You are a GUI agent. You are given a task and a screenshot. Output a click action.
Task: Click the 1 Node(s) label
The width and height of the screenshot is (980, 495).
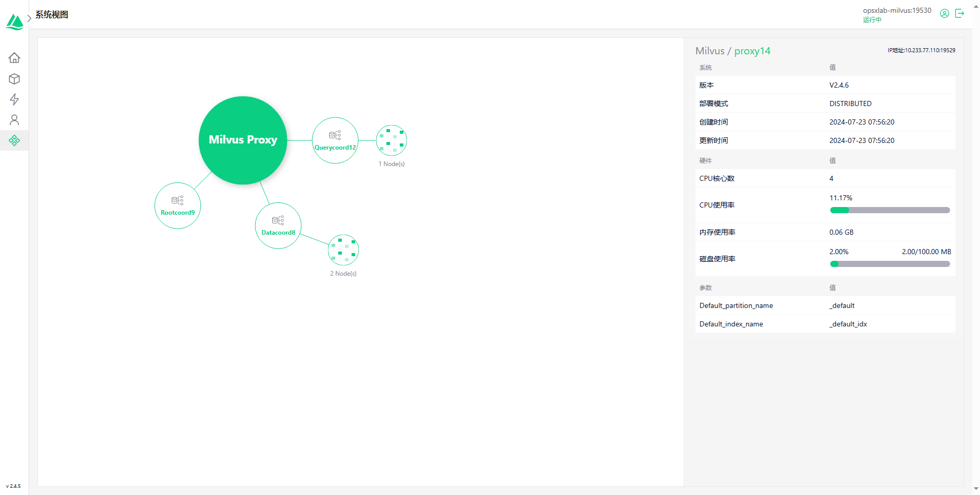coord(392,164)
